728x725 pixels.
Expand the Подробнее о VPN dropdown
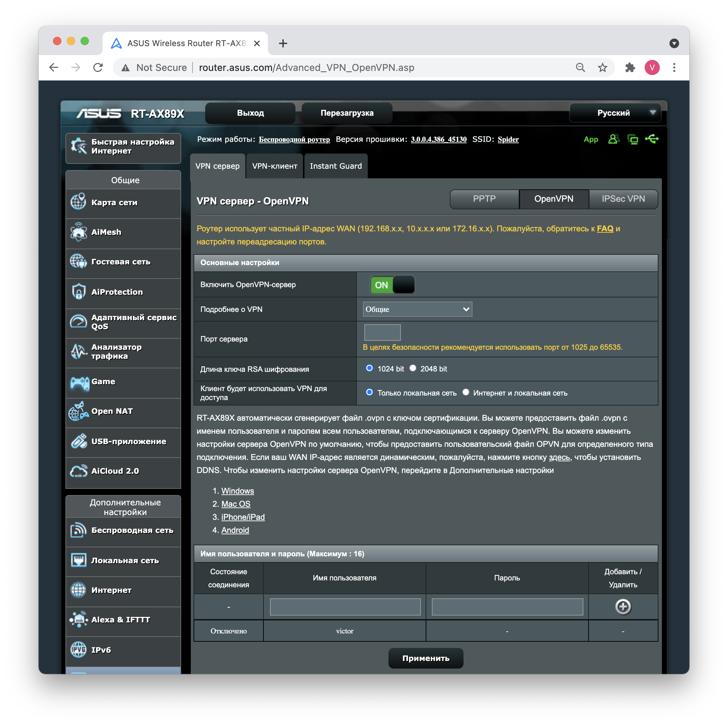[x=417, y=309]
